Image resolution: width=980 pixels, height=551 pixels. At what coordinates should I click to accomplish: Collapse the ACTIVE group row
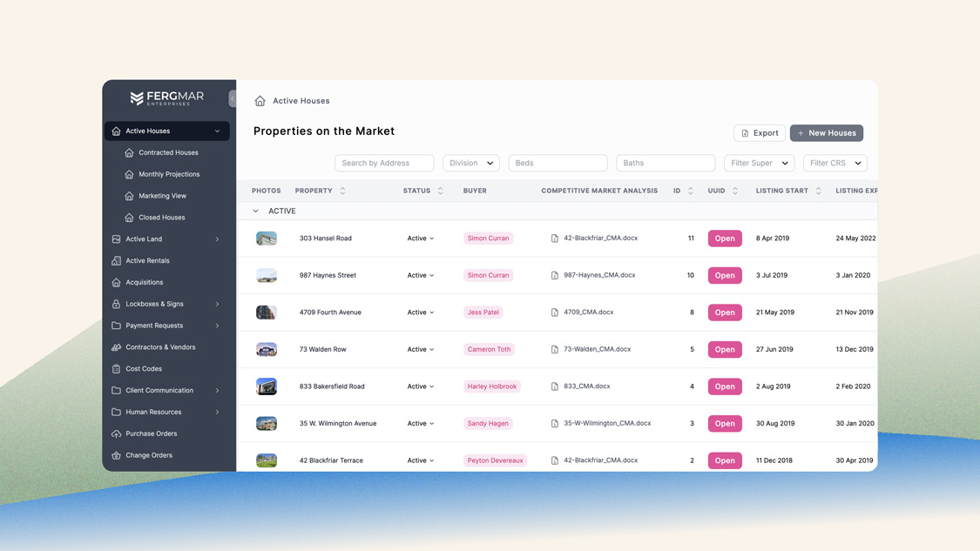[255, 211]
